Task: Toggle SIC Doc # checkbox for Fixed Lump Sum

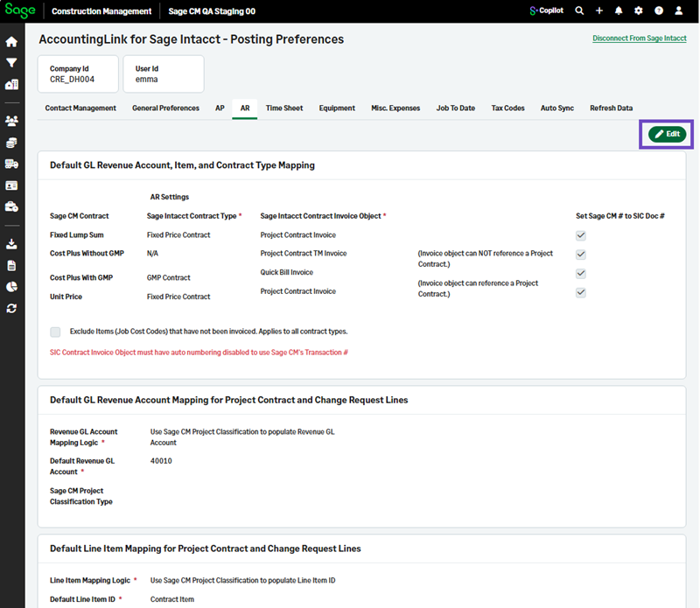Action: [581, 235]
